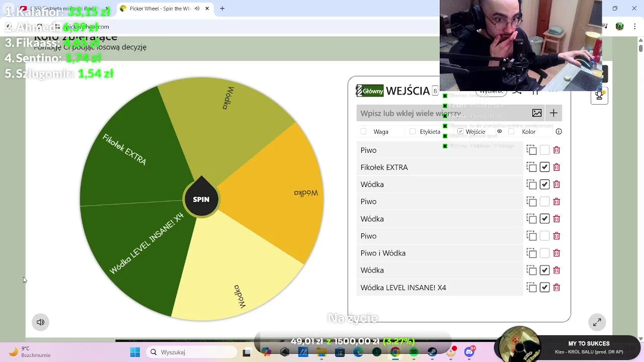
Task: Select the Piwo i Wódka entry text
Action: [x=383, y=253]
